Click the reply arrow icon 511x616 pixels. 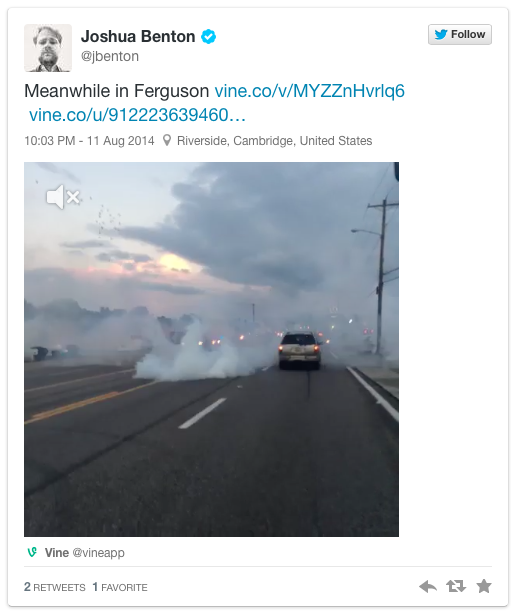tap(428, 587)
